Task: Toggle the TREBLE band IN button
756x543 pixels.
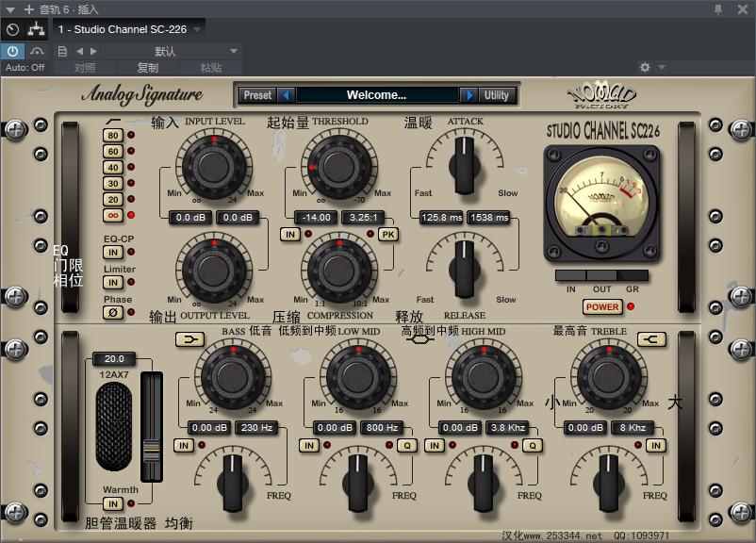Action: coord(656,446)
